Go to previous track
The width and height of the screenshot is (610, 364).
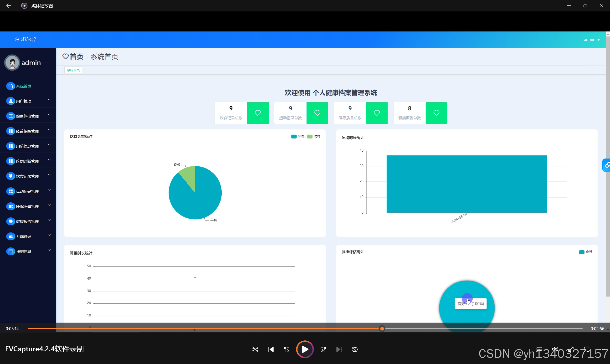pos(271,349)
